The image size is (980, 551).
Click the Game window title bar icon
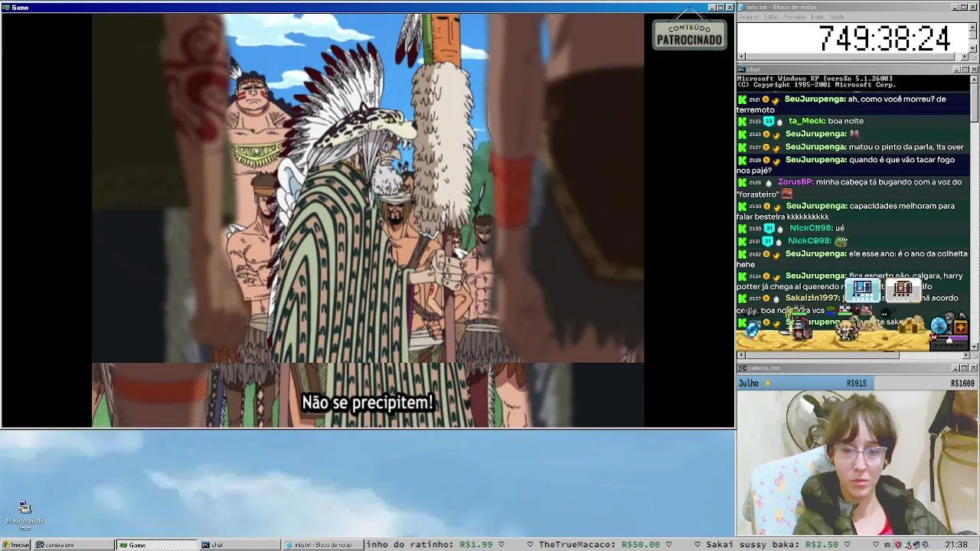coord(6,7)
